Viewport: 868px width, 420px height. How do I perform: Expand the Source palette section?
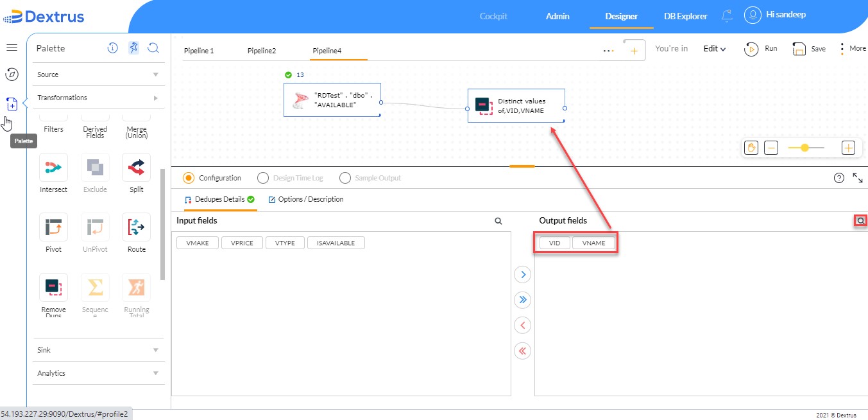tap(99, 74)
